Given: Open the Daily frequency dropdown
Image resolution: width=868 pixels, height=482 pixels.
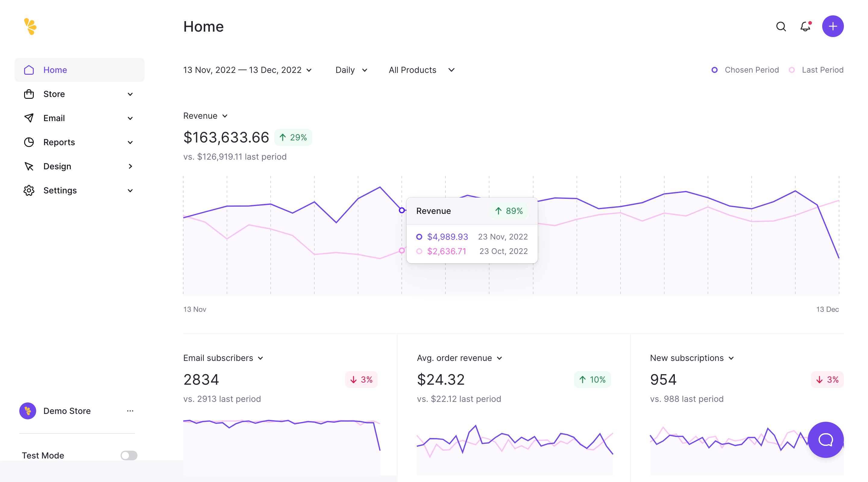Looking at the screenshot, I should (351, 70).
